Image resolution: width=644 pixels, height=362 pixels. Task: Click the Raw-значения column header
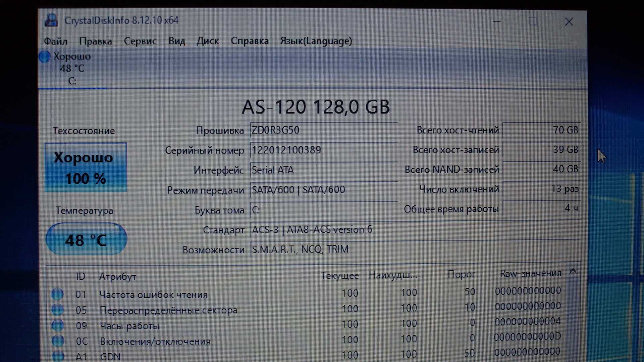(530, 274)
